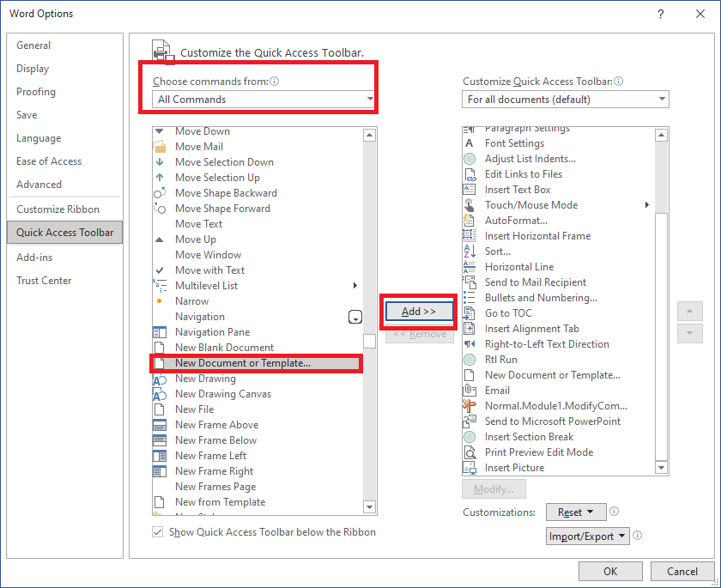Open the Reset dropdown button
Image resolution: width=721 pixels, height=588 pixels.
tap(576, 512)
